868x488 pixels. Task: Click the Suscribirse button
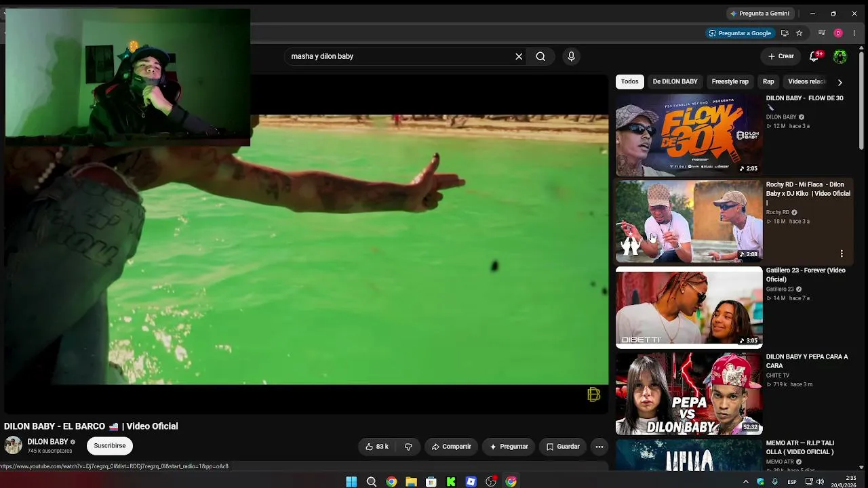[x=110, y=446]
